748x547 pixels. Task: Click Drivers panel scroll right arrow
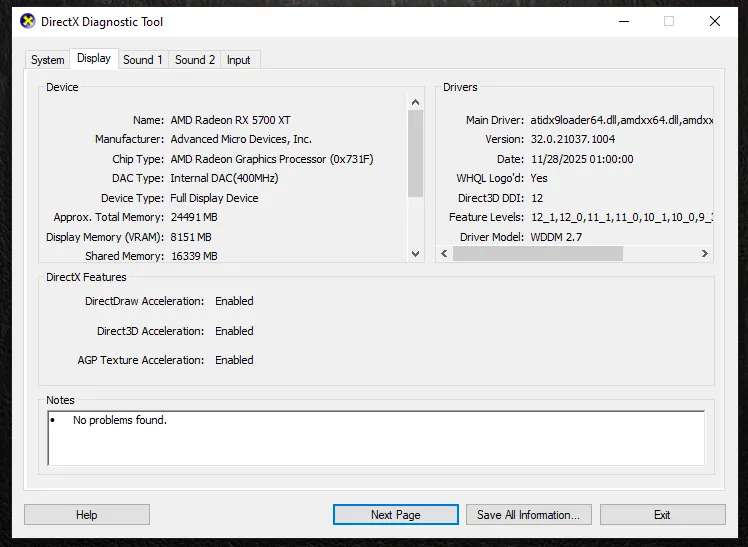705,254
